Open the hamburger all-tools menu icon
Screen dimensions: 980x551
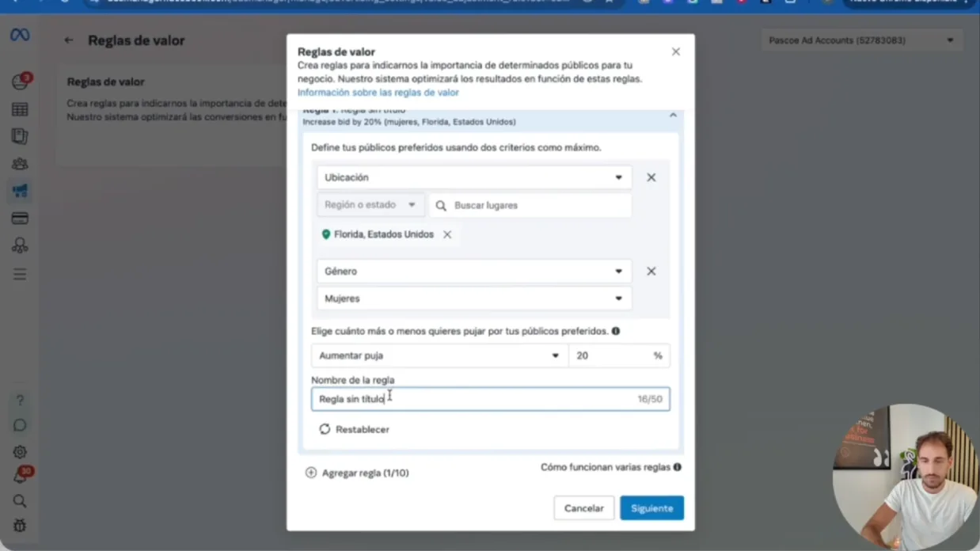pos(20,274)
